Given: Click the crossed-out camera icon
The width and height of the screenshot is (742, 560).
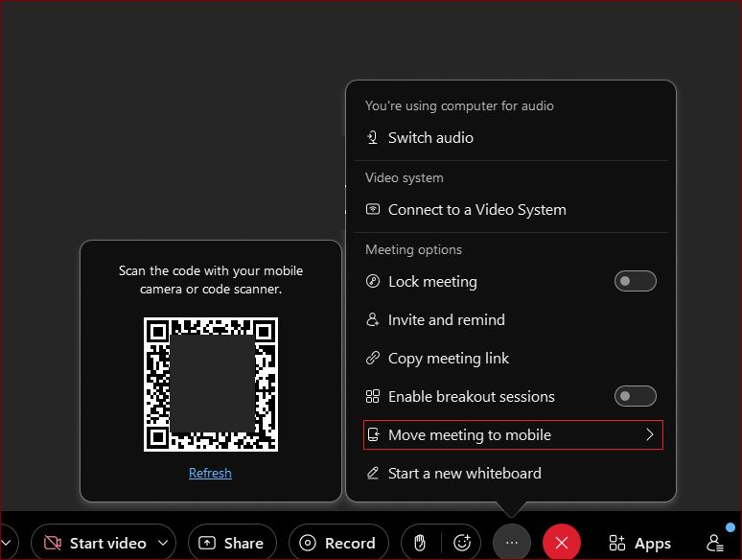Looking at the screenshot, I should pos(53,543).
